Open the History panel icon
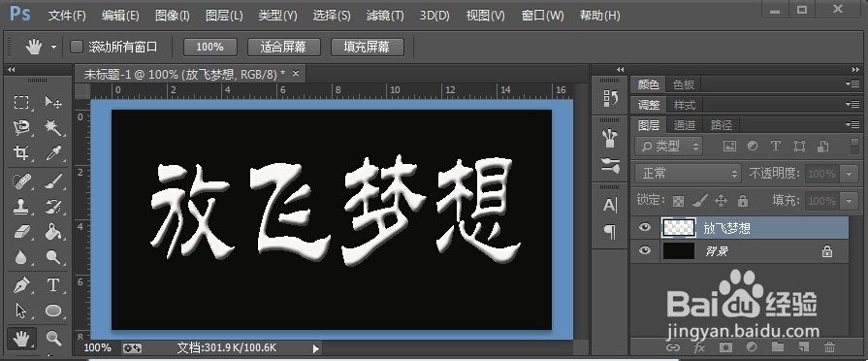 click(611, 99)
